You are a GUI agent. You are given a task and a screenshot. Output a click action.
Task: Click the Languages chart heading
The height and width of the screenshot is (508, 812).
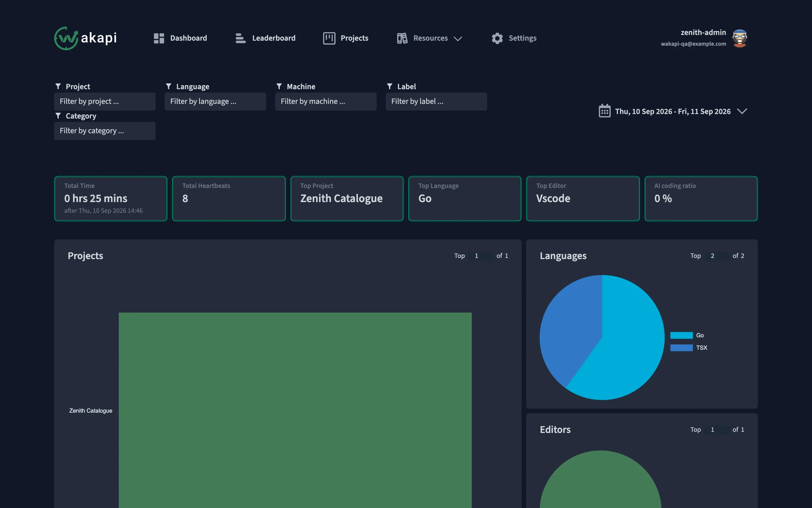563,256
